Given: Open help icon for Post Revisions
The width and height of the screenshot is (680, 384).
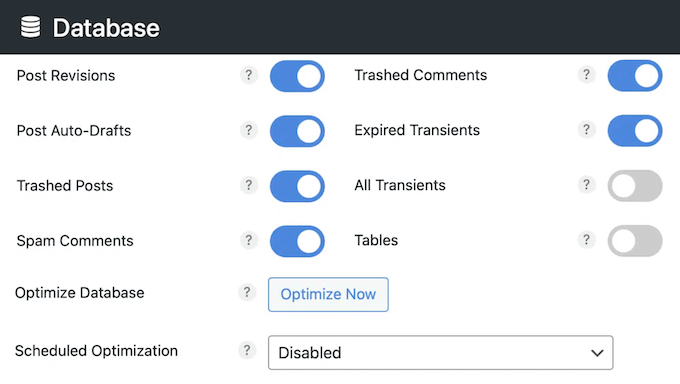Looking at the screenshot, I should tap(249, 75).
